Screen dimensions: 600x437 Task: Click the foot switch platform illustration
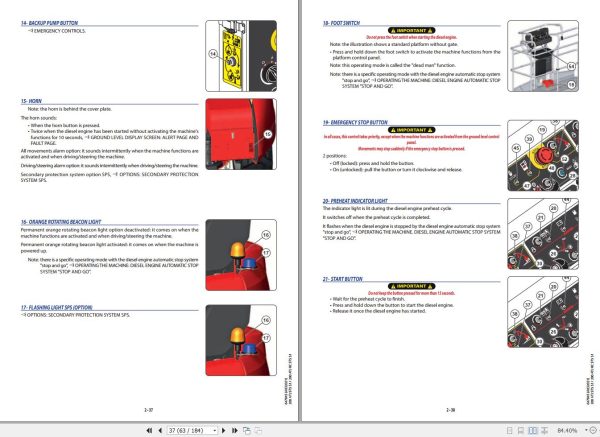point(543,56)
